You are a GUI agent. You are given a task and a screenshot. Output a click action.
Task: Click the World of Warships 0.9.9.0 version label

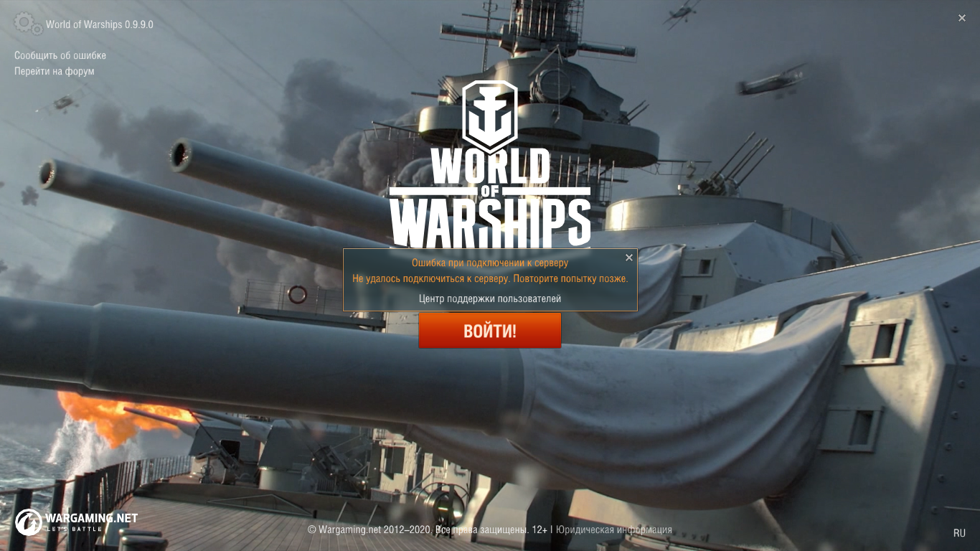[x=100, y=24]
